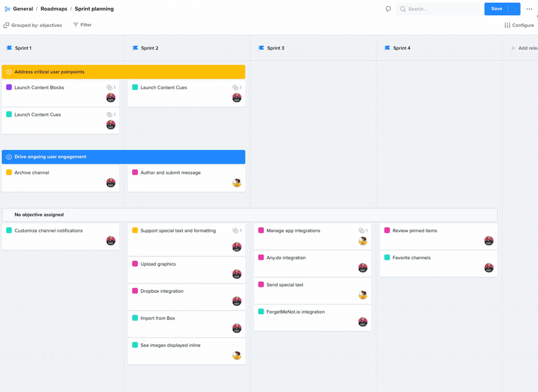Open the Review pinned items card title
The image size is (538, 392).
[415, 231]
